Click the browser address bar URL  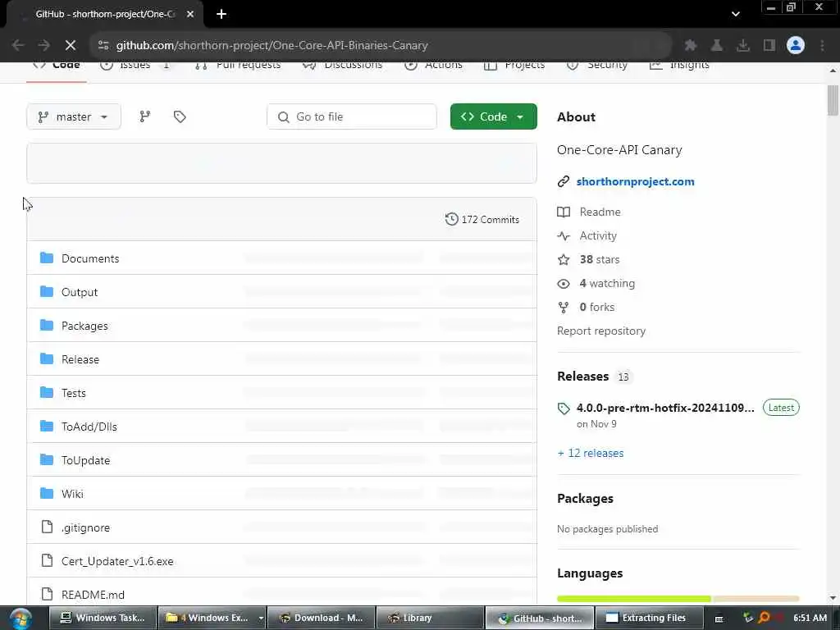click(x=272, y=46)
